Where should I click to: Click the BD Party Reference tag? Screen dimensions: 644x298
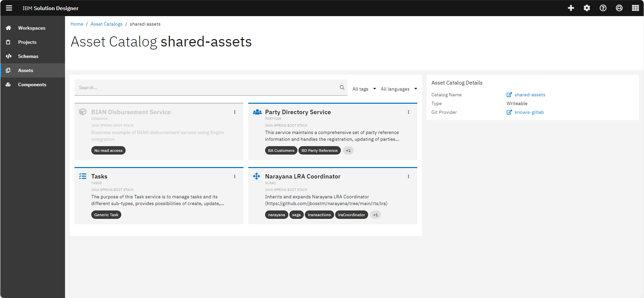[320, 151]
